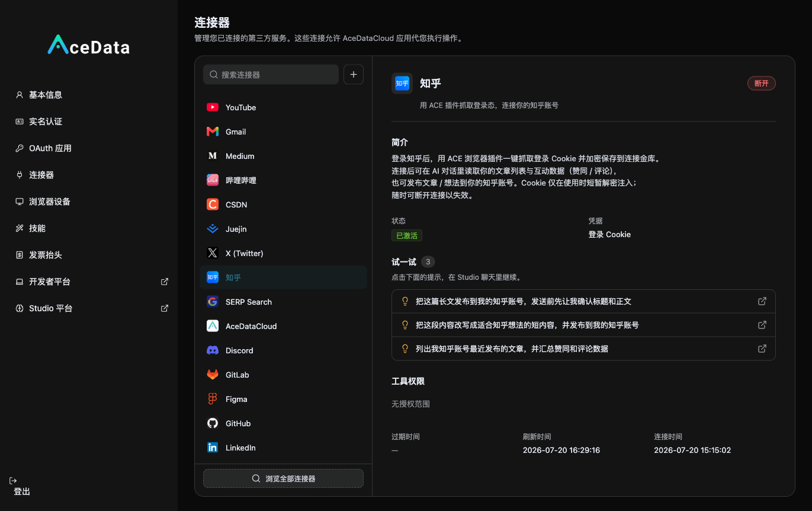Screen dimensions: 812x511
Task: Click the GitLab fox icon
Action: point(213,375)
